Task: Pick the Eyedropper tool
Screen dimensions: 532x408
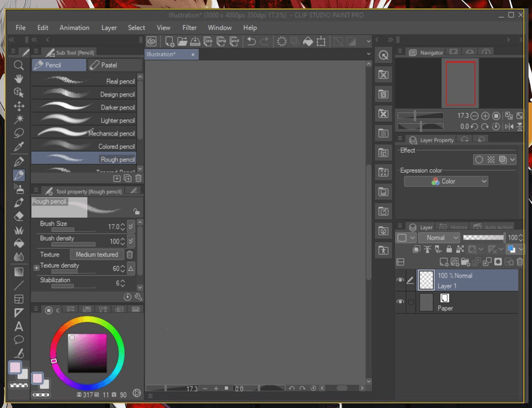Action: click(19, 147)
